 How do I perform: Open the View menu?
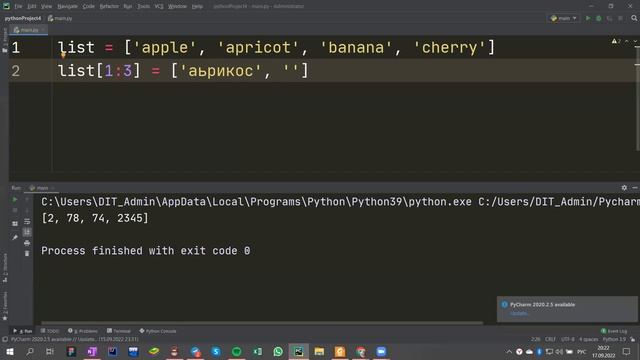(47, 6)
